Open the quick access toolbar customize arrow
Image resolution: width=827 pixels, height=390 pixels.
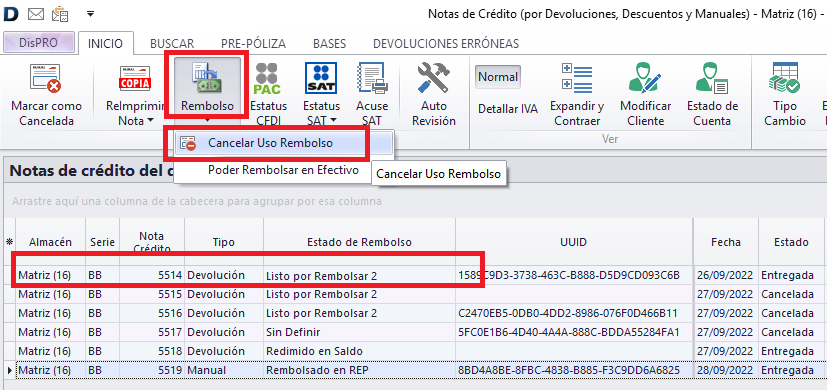[90, 14]
